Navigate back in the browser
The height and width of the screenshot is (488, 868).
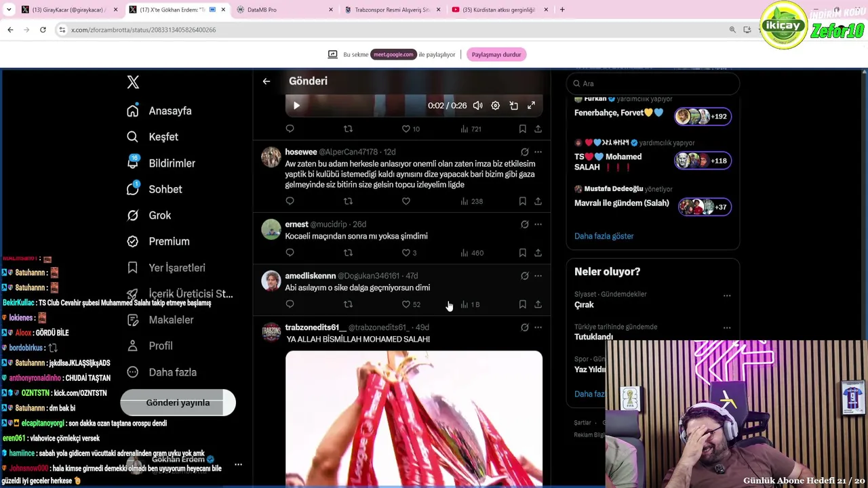10,30
